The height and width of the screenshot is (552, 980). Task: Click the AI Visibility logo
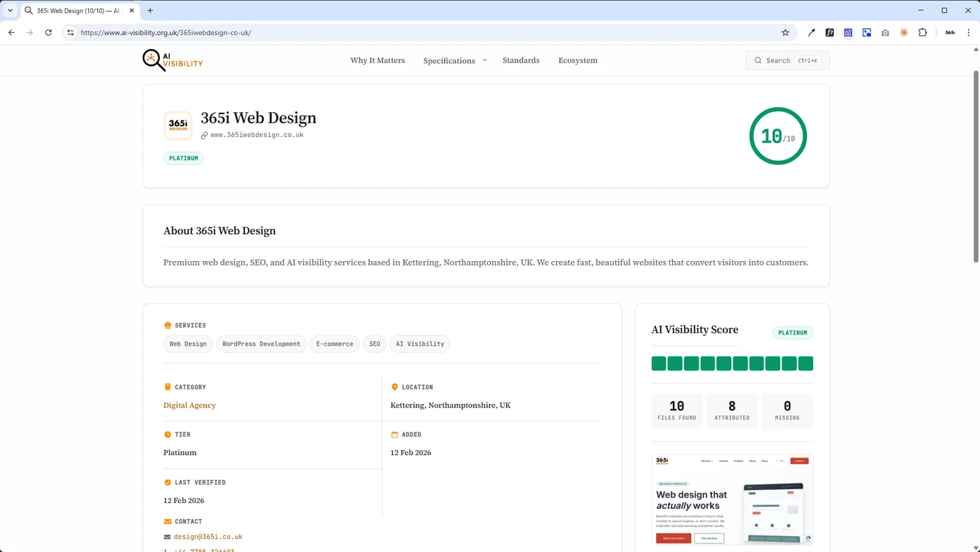point(173,61)
